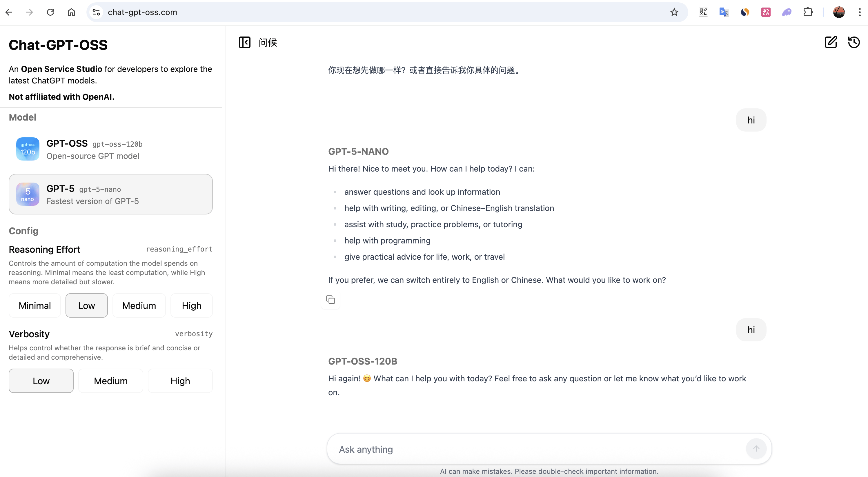Screen dimensions: 868x477
Task: Click the first 'hi' user message bubble
Action: pos(751,120)
